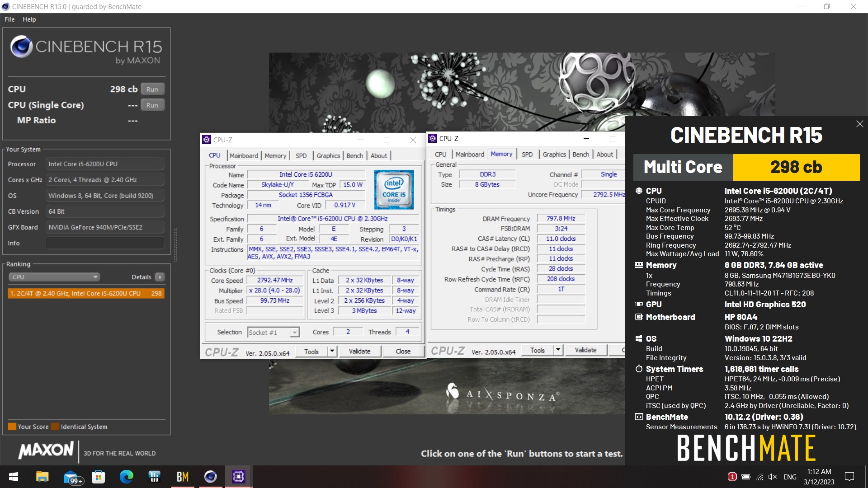The width and height of the screenshot is (868, 488).
Task: Open the Socket #1 selection dropdown
Action: coord(273,333)
